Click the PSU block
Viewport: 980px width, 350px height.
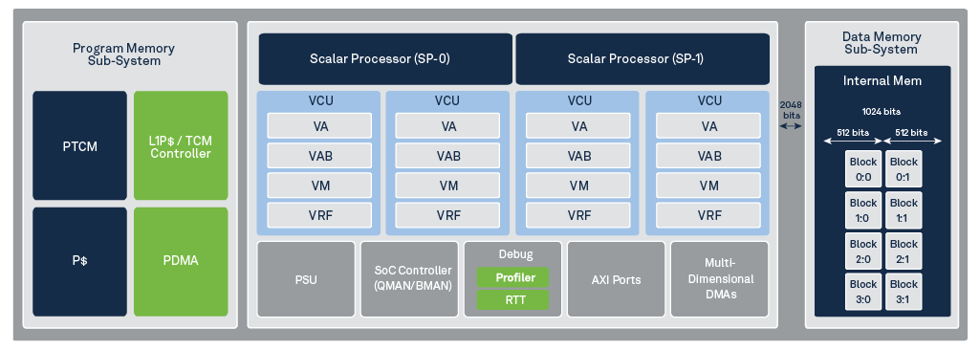[x=306, y=279]
